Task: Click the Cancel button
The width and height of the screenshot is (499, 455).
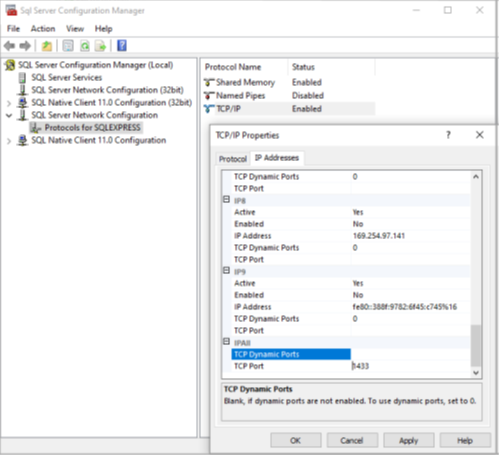Action: [352, 440]
